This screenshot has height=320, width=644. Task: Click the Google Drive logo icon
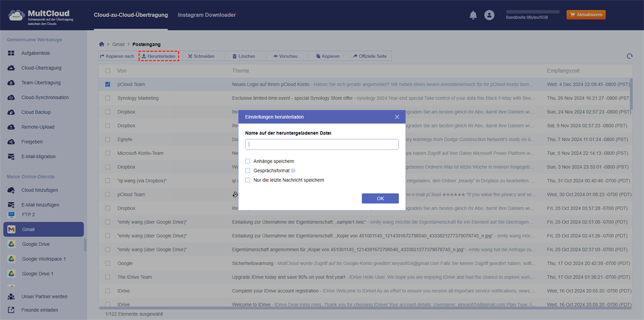point(11,244)
